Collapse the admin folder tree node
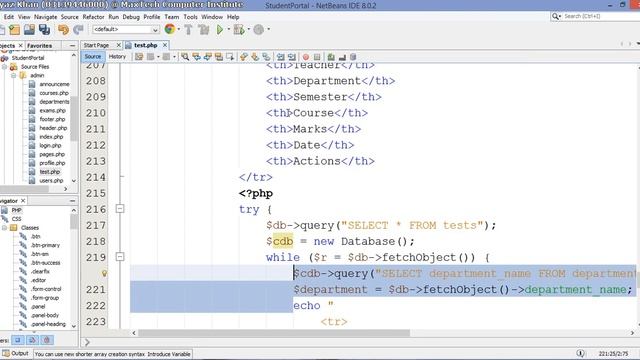 tap(14, 76)
